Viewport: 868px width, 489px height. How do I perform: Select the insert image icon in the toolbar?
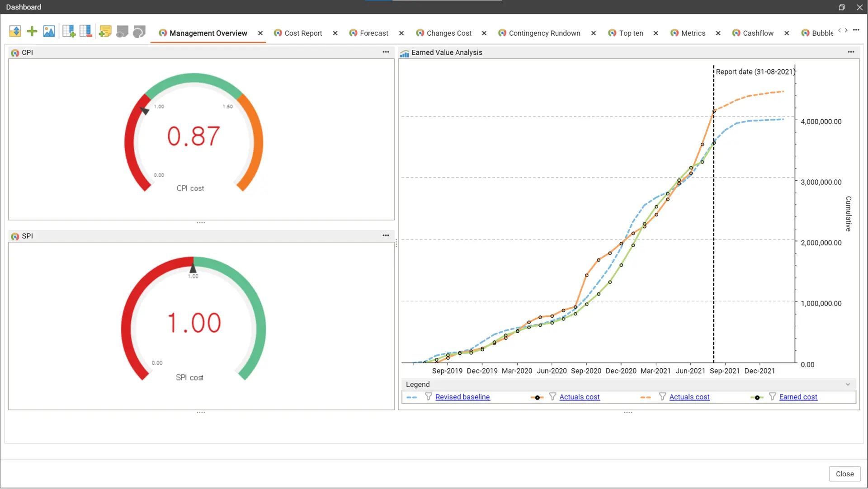point(49,31)
